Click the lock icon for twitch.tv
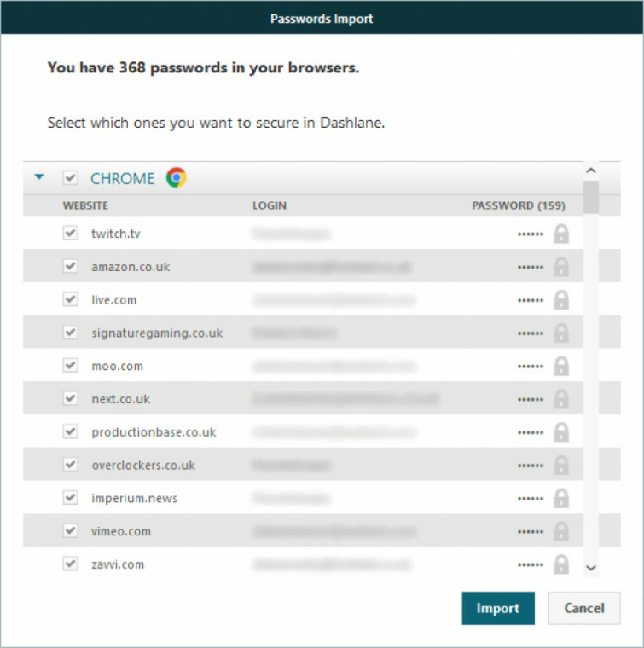The width and height of the screenshot is (644, 648). click(561, 234)
